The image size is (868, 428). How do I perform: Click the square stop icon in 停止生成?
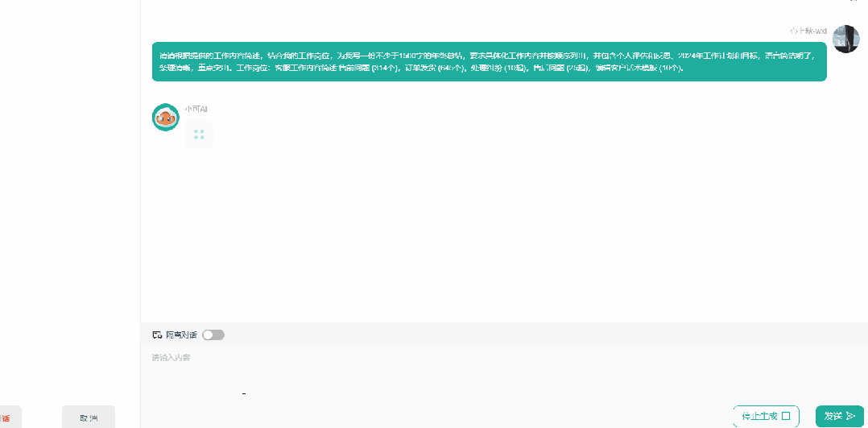[x=786, y=416]
